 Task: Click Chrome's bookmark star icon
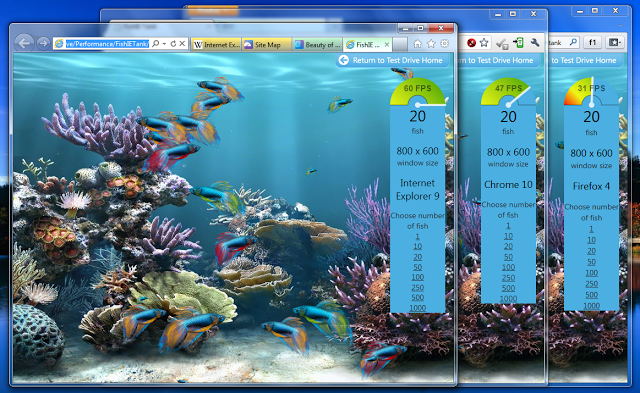pos(484,42)
